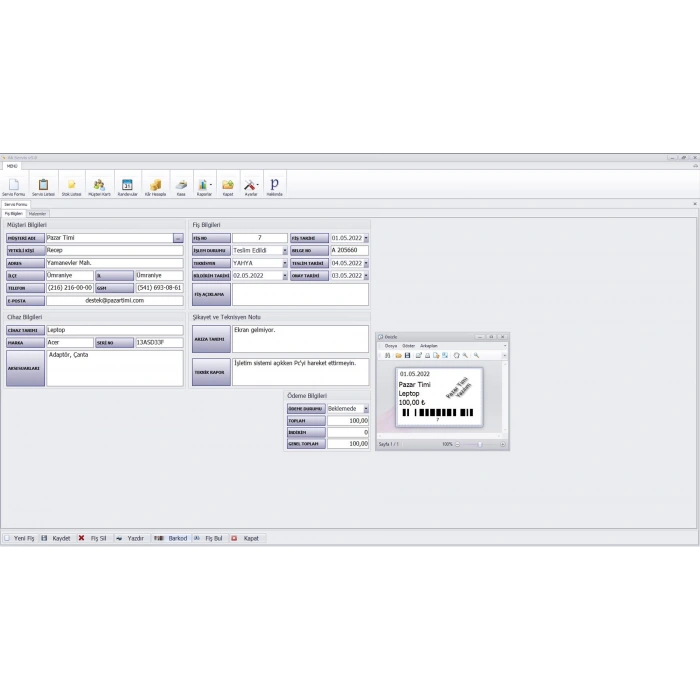Open the Fiş Tarihi date picker
The image size is (700, 700).
[366, 239]
